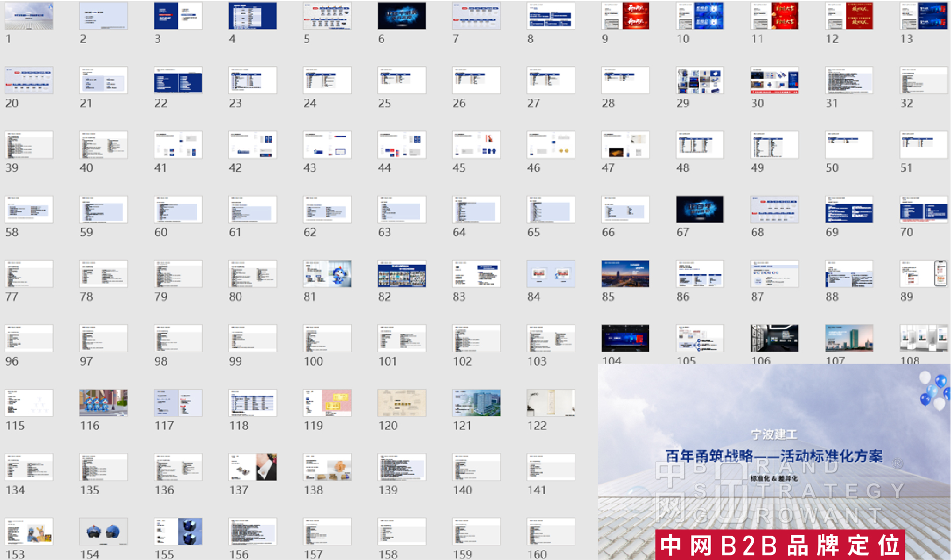The height and width of the screenshot is (560, 951).
Task: Select slide 9 with red banners
Action: click(x=625, y=16)
